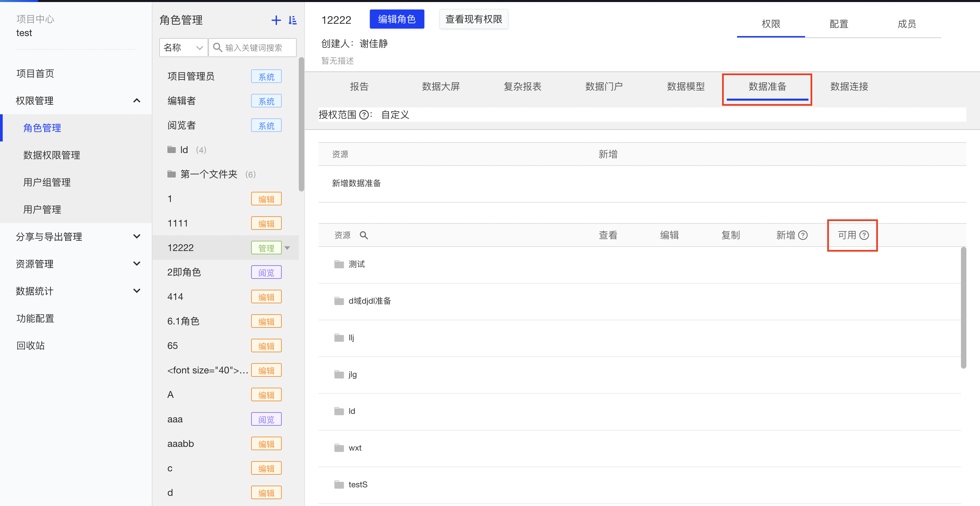This screenshot has width=980, height=506.
Task: Open resource search with the magnifier icon
Action: pos(364,235)
